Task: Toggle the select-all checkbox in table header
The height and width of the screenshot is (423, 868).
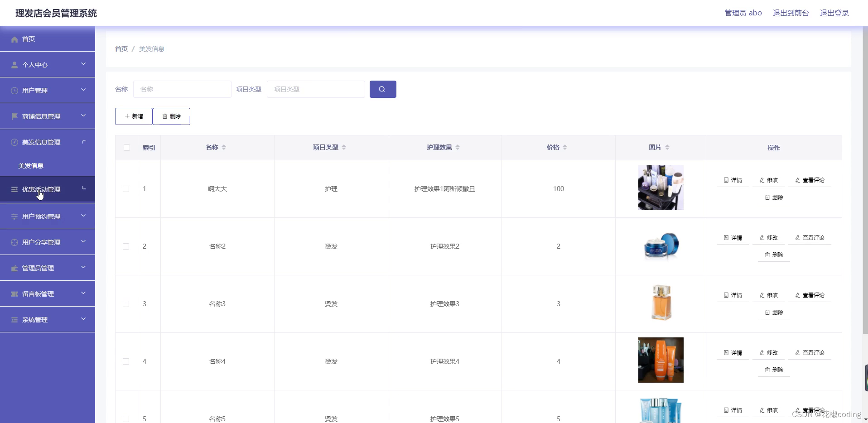Action: click(127, 148)
